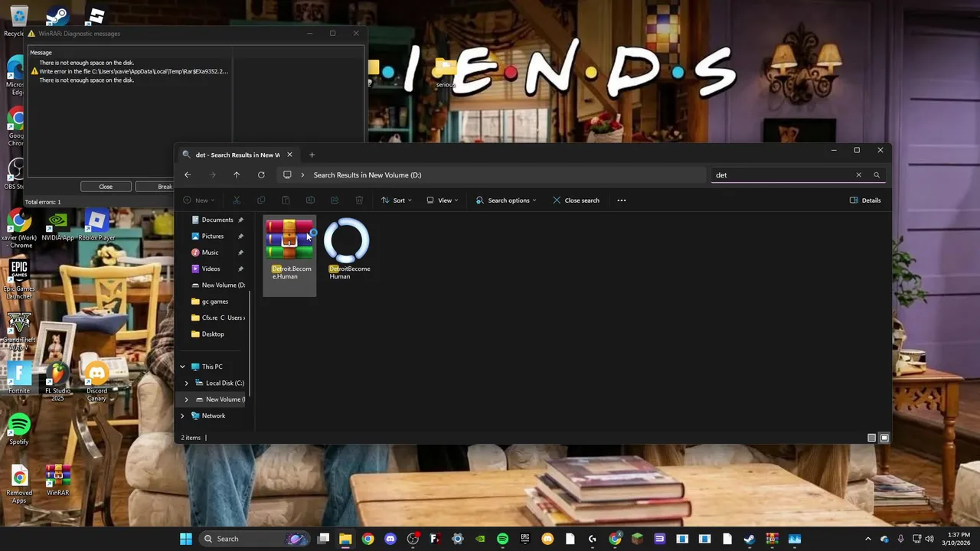Select the 'serious' folder on the desktop
Screen dimensions: 980x551
[x=446, y=74]
